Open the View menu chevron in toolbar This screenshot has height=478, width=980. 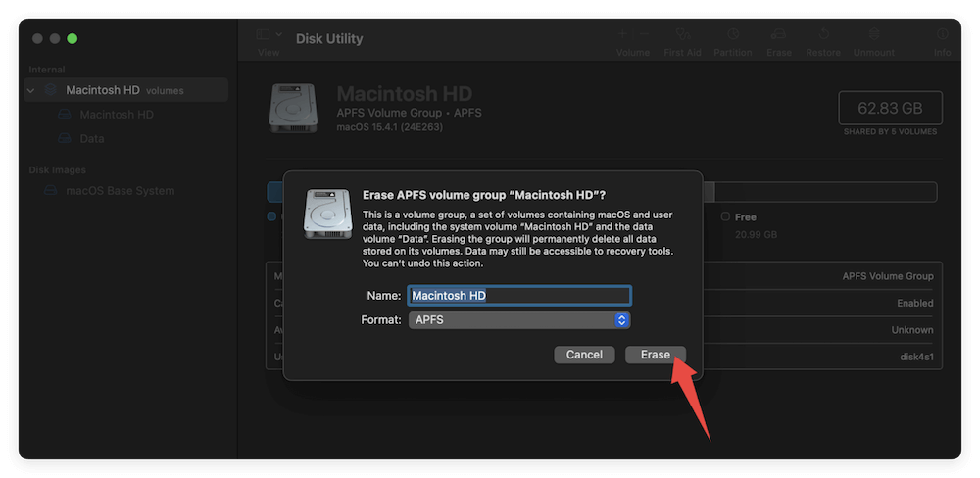pos(278,34)
